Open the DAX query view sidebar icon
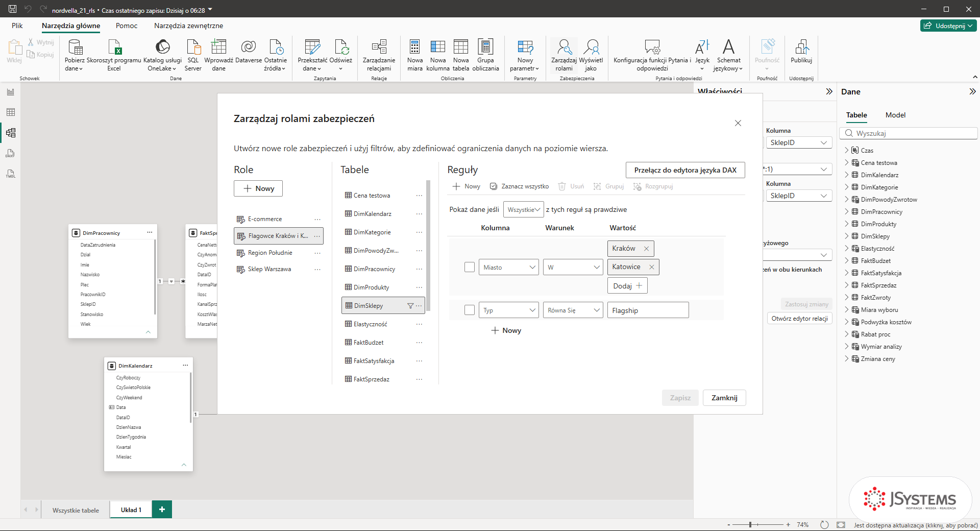Viewport: 980px width, 531px height. tap(11, 153)
